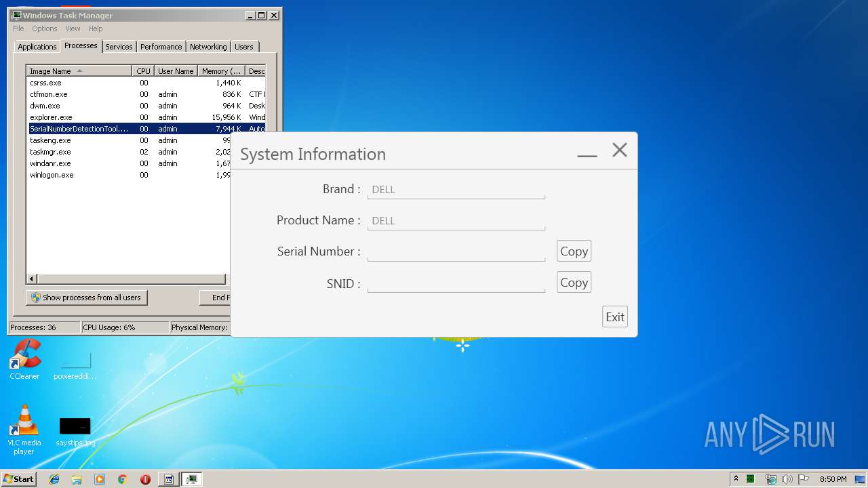Switch to the Services tab
The image size is (868, 488).
pos(119,47)
